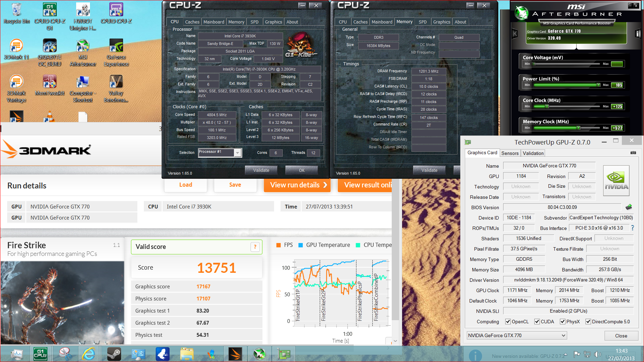
Task: Open File Explorer from the taskbar
Action: pos(187,354)
